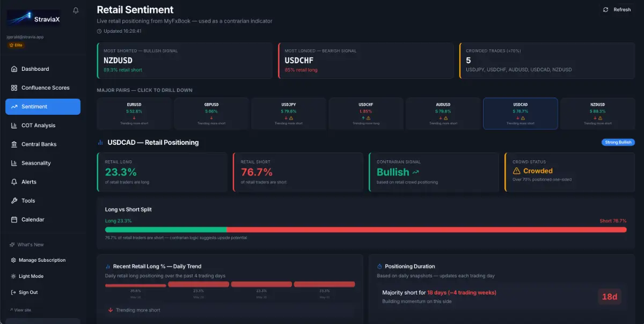Open the notifications bell icon
Viewport: 644px width, 324px height.
click(76, 10)
